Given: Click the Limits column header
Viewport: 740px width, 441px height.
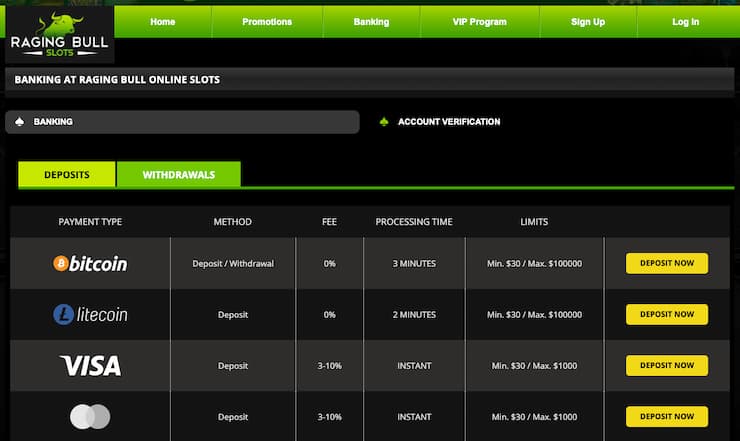Looking at the screenshot, I should (534, 222).
